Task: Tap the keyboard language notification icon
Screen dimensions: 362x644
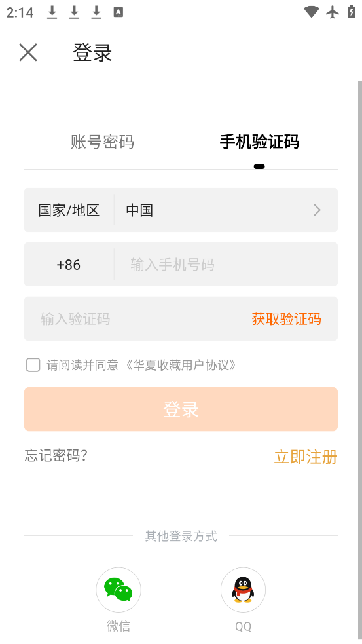Action: 118,12
